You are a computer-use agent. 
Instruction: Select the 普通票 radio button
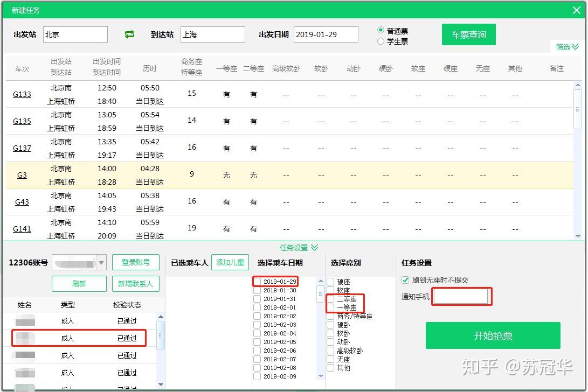click(x=381, y=30)
